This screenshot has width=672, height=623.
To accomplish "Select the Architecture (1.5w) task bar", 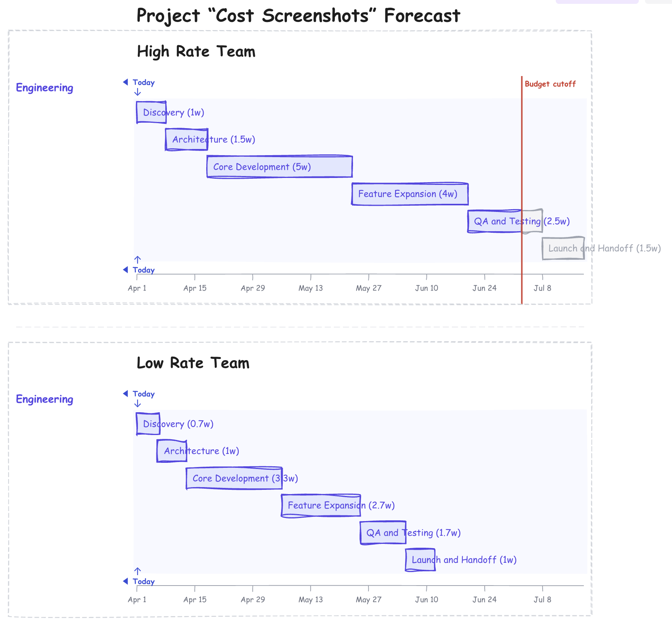I will (187, 139).
